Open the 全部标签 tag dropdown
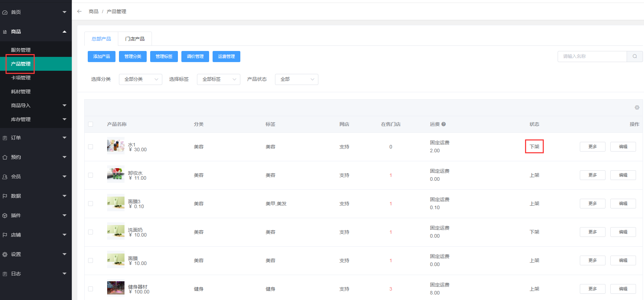Screen dimensions: 644x300 point(218,79)
